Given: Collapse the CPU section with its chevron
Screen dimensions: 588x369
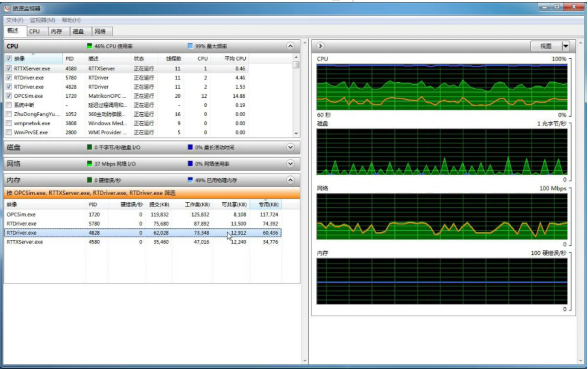Looking at the screenshot, I should tap(290, 46).
